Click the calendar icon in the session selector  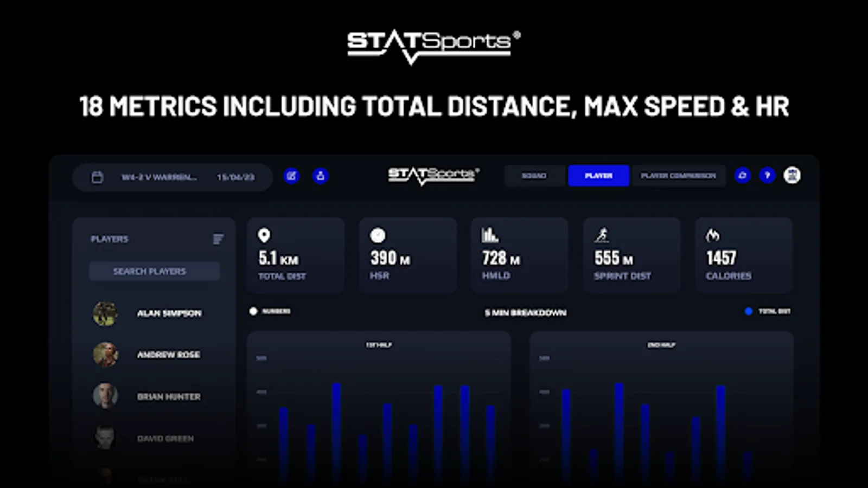point(97,177)
